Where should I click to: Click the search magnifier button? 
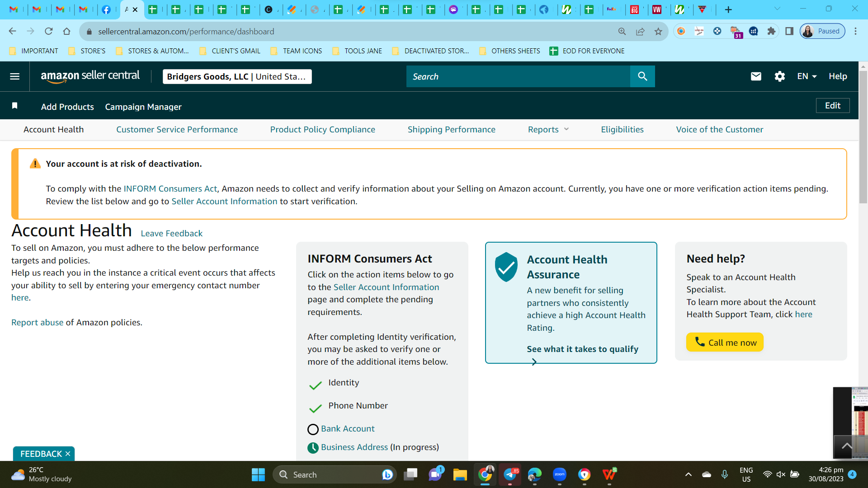[642, 76]
